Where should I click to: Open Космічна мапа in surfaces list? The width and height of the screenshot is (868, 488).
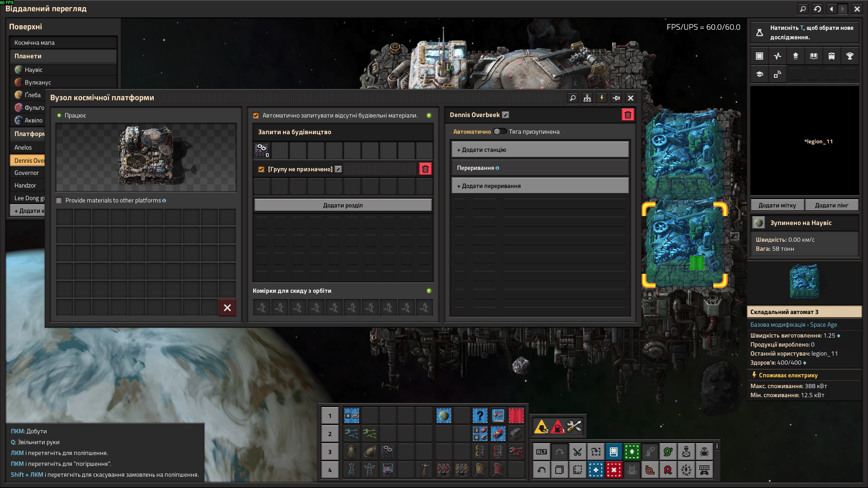pos(63,42)
